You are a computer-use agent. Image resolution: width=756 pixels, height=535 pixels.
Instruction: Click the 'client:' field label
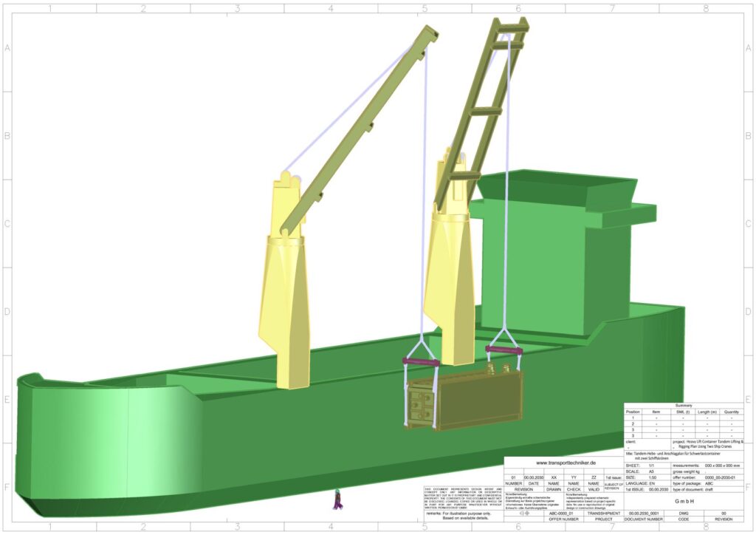tap(630, 442)
